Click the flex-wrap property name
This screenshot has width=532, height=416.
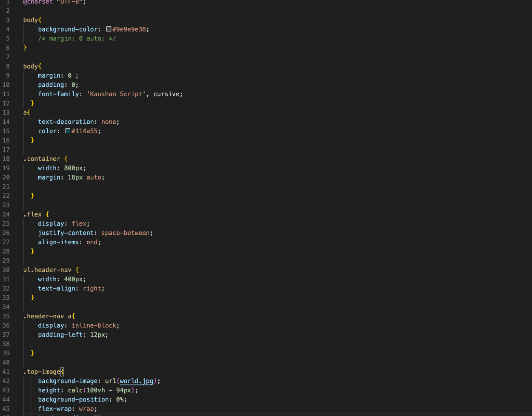click(x=54, y=409)
